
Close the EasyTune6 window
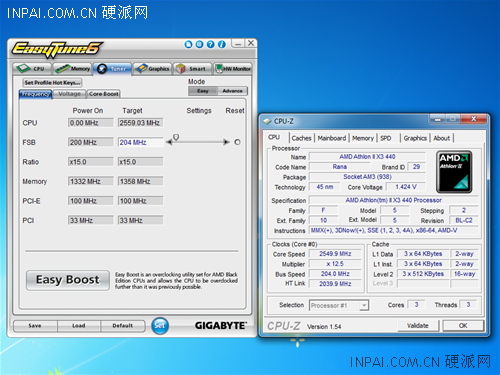pyautogui.click(x=251, y=43)
